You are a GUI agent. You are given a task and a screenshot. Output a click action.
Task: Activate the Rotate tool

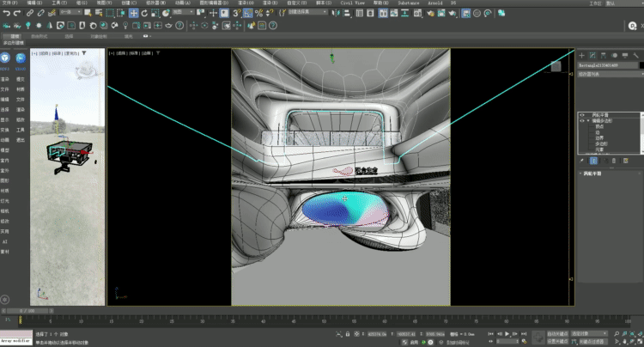[145, 14]
